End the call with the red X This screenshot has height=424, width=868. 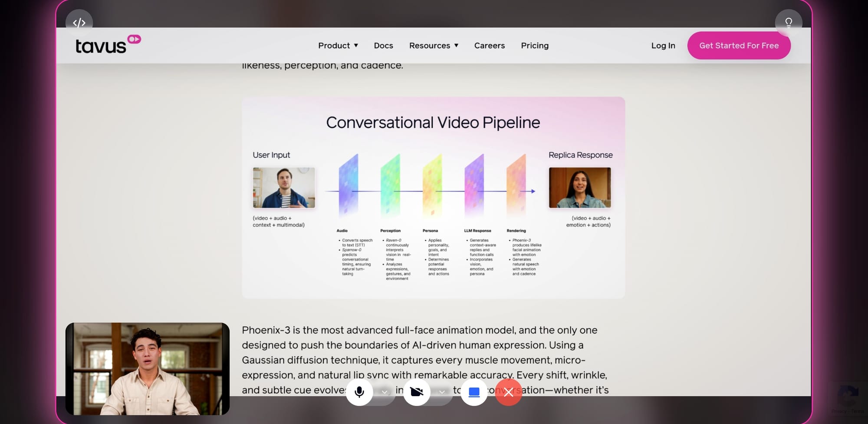(x=509, y=392)
